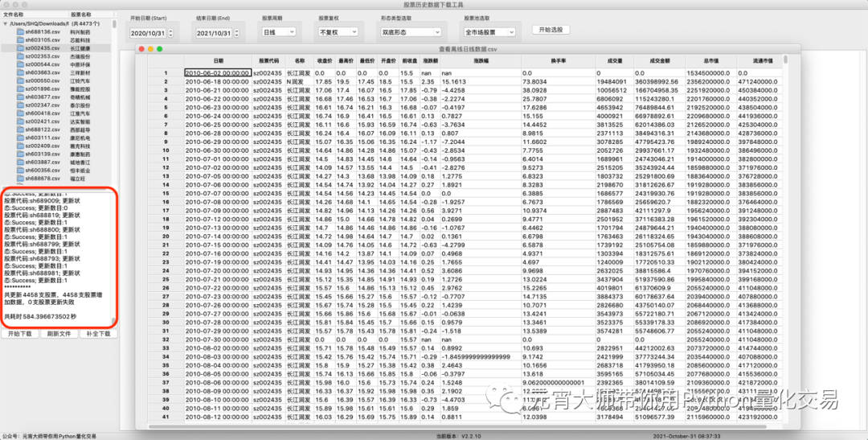This screenshot has width=868, height=440.
Task: Click the end date field 2021/10/31
Action: [x=215, y=33]
